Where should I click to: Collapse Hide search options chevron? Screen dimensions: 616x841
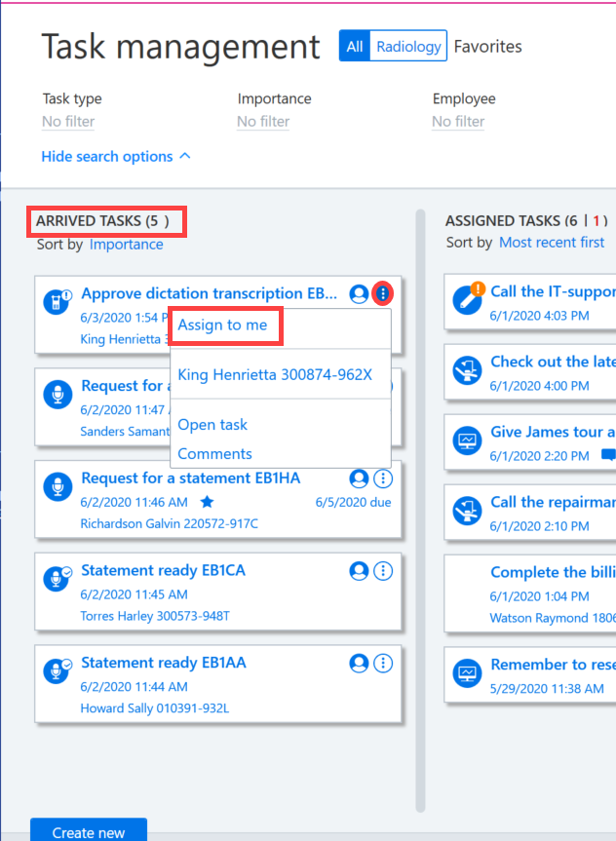pyautogui.click(x=184, y=156)
